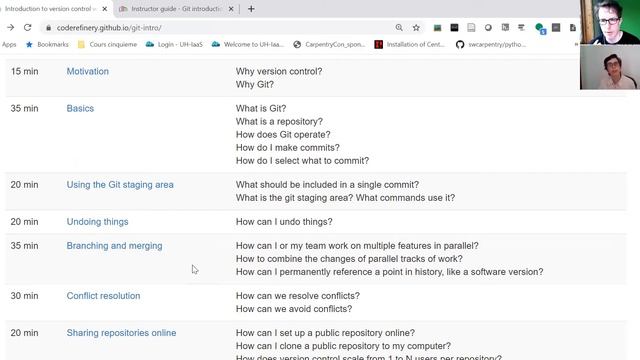
Task: Expand the bookmarks bar overflow chevron
Action: point(576,44)
